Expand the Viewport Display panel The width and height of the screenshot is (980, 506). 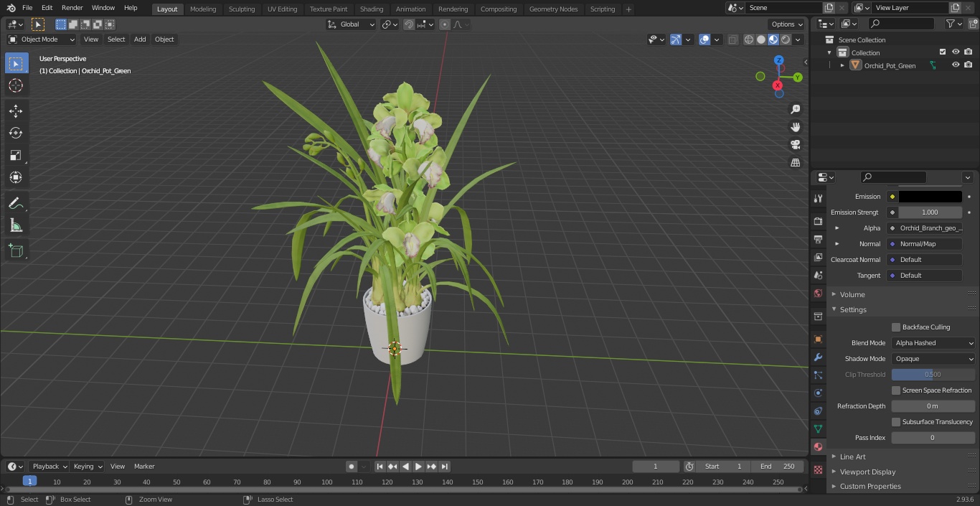click(867, 472)
